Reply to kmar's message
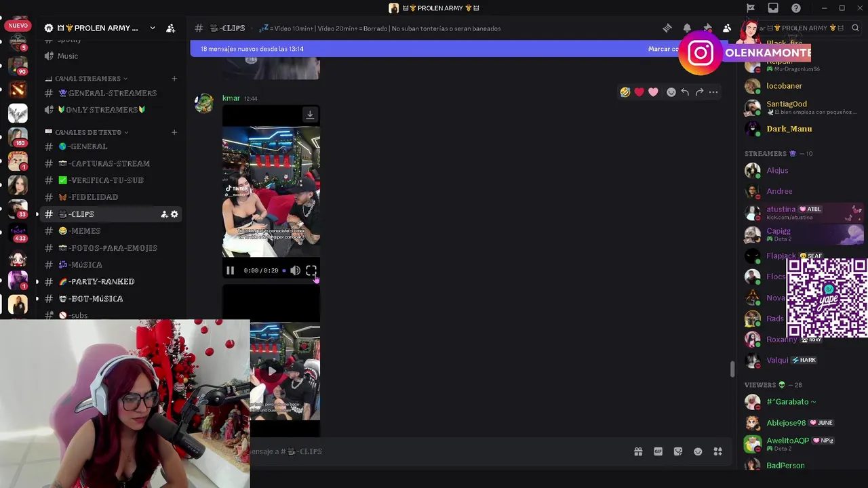 click(x=686, y=92)
